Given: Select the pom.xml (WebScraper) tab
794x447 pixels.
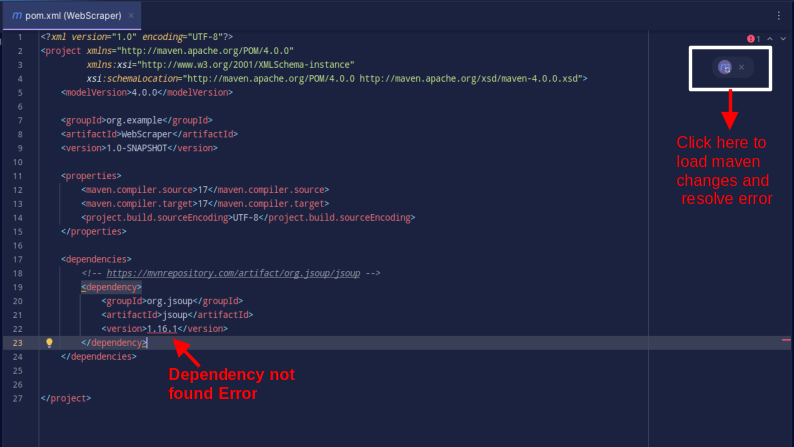Looking at the screenshot, I should click(72, 16).
